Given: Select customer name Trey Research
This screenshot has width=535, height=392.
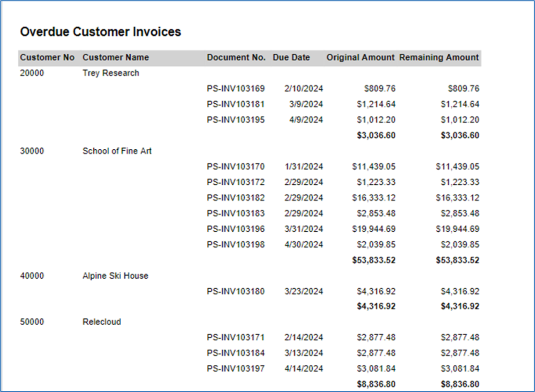Looking at the screenshot, I should tap(111, 73).
